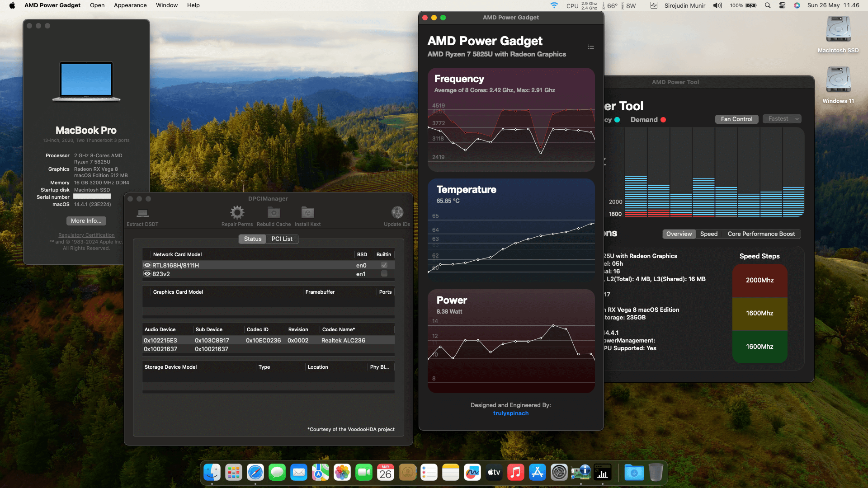Open the AMD Power Gadget list menu icon

click(x=591, y=47)
